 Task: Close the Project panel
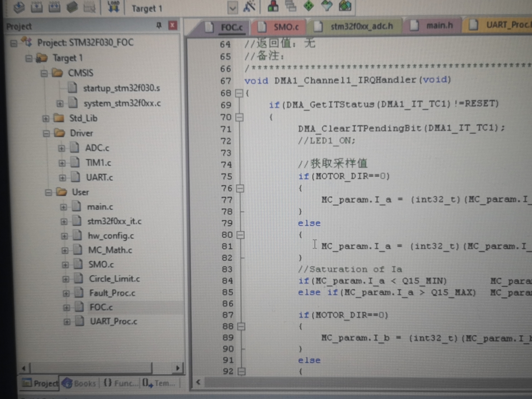click(x=172, y=26)
